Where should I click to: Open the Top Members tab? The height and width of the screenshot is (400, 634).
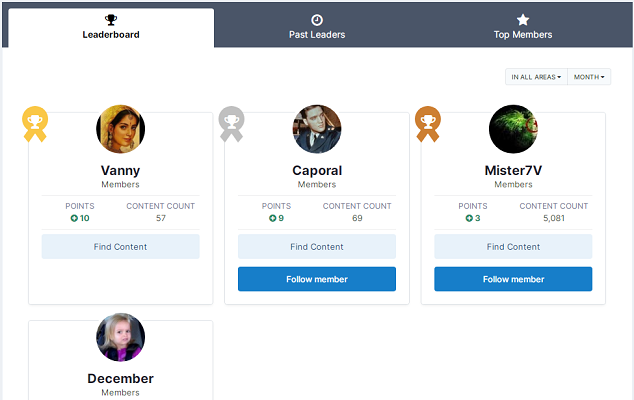pyautogui.click(x=523, y=27)
